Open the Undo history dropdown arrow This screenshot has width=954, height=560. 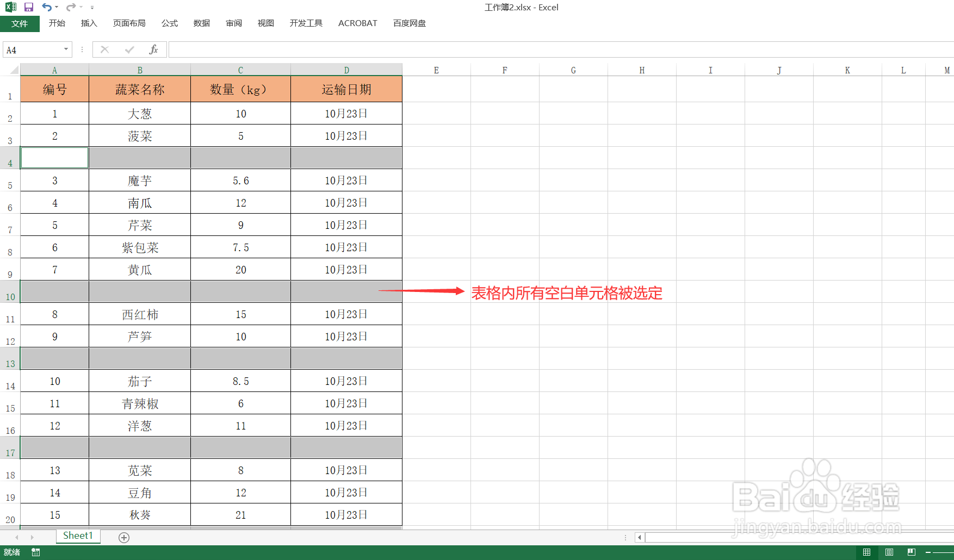click(x=57, y=7)
